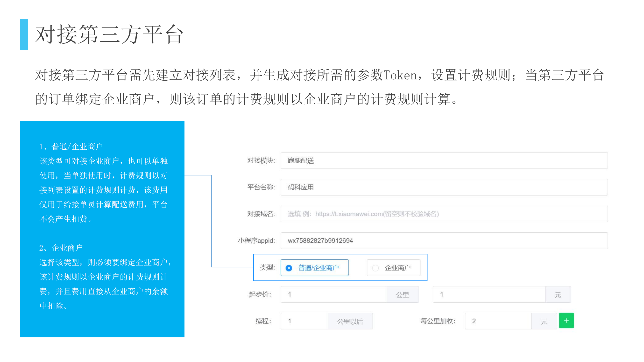Click the 每公里加收 label
The width and height of the screenshot is (644, 362).
tap(438, 321)
